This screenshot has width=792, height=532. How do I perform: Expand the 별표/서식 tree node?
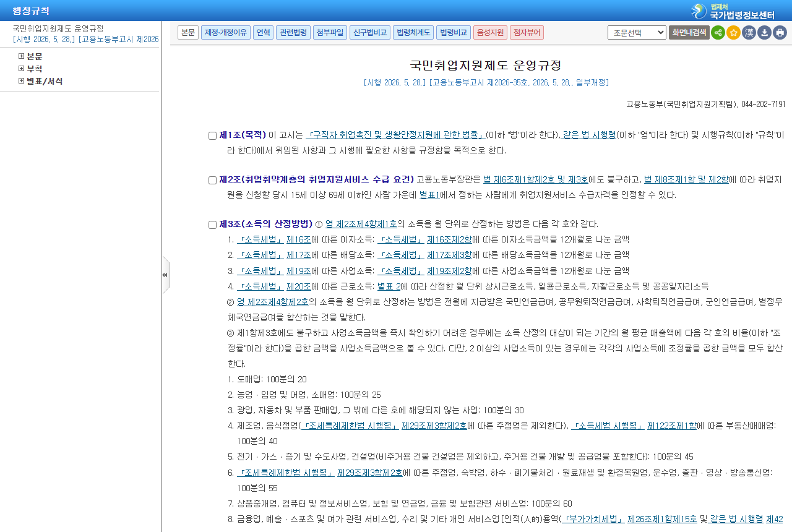pos(21,81)
